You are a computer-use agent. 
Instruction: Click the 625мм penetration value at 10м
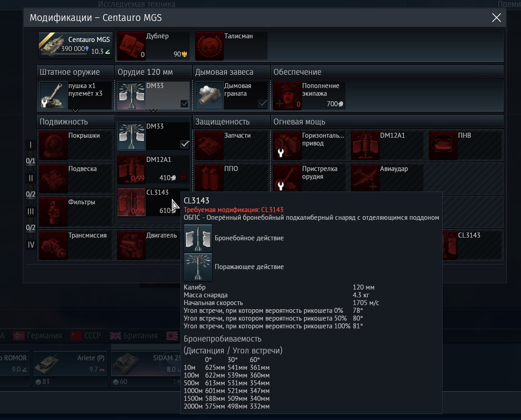[215, 368]
